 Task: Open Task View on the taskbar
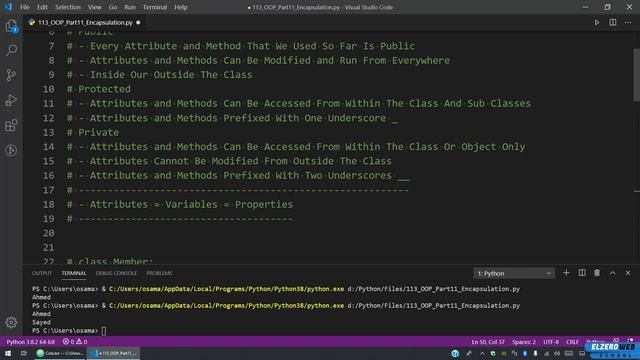coord(23,353)
